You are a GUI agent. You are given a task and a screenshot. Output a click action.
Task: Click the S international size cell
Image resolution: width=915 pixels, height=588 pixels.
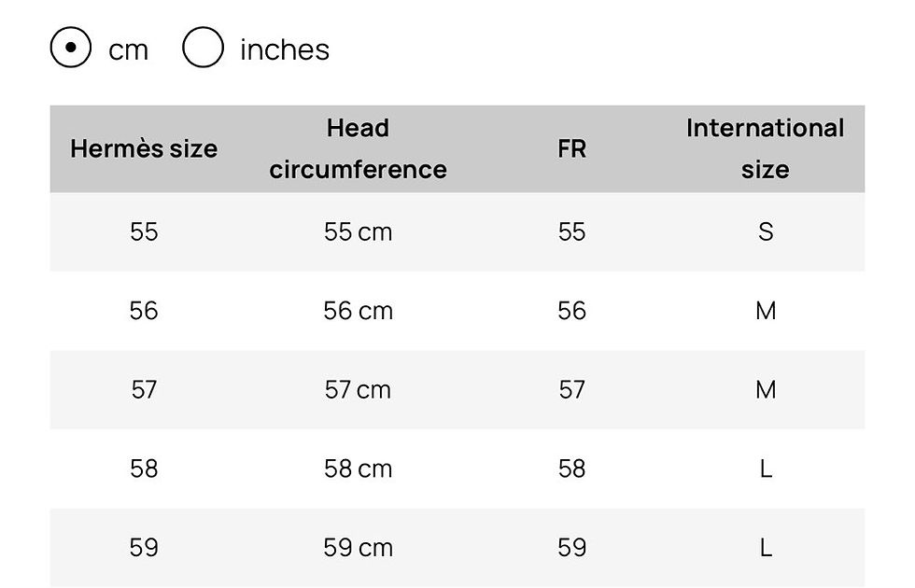[x=766, y=232]
